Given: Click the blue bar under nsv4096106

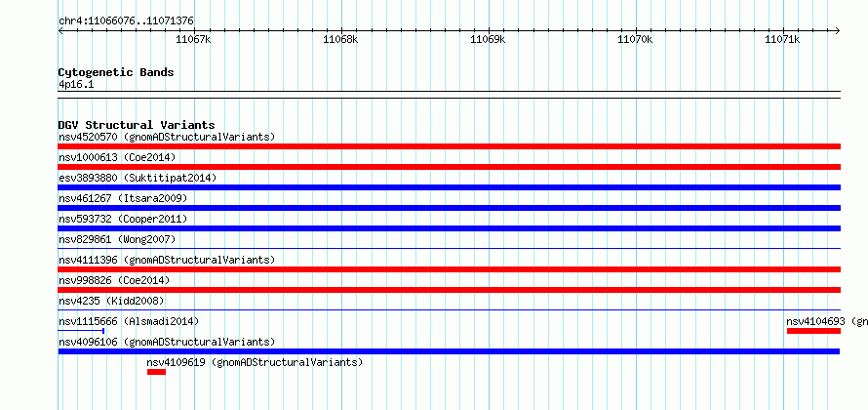Looking at the screenshot, I should pyautogui.click(x=449, y=351).
